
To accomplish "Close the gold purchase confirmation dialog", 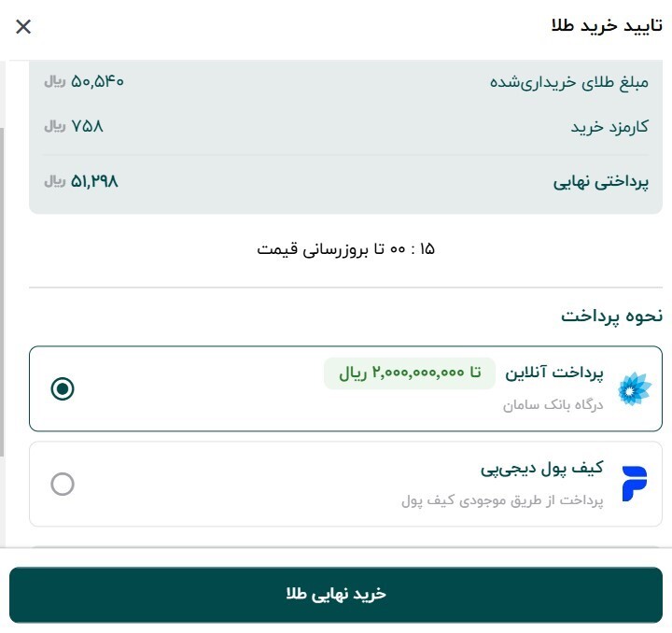I will click(x=23, y=26).
